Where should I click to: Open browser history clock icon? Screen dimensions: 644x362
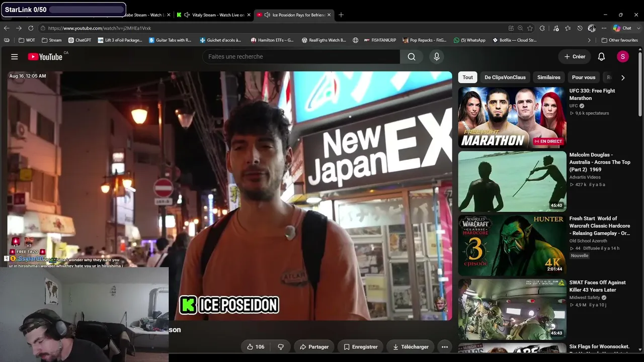tap(580, 28)
